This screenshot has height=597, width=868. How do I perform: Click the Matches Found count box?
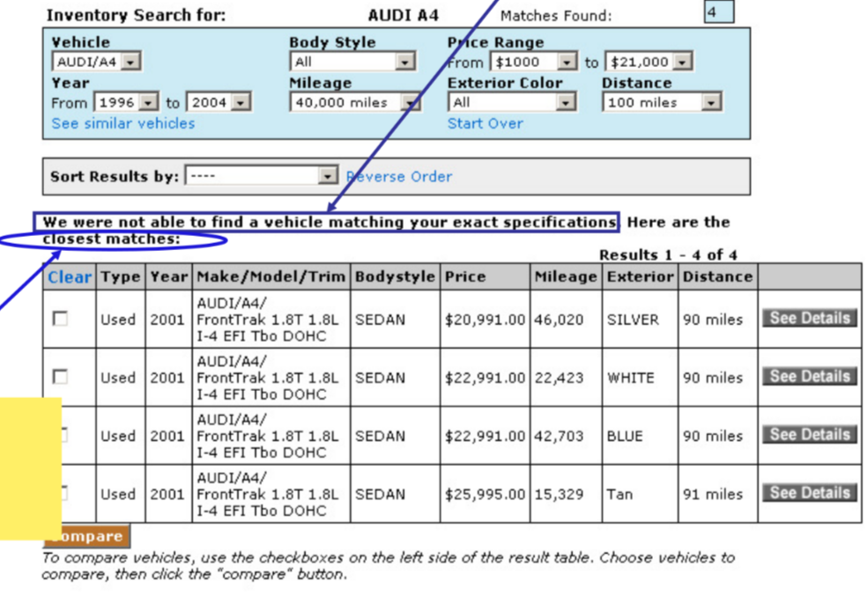[719, 11]
